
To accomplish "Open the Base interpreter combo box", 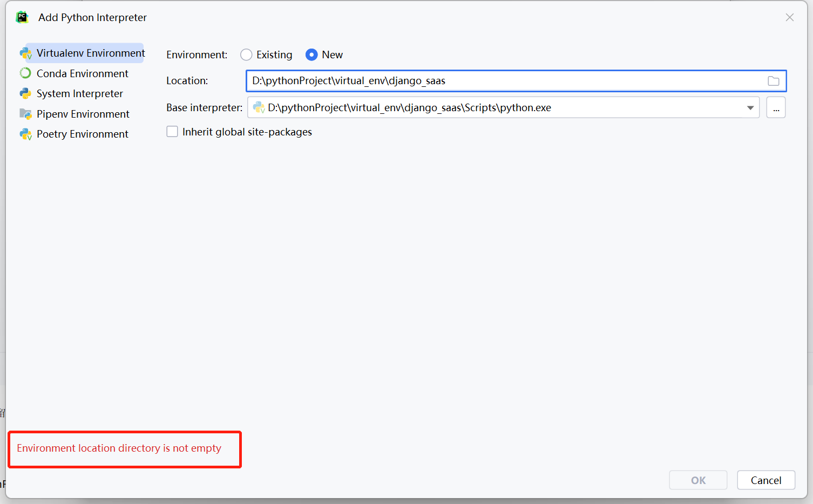I will (x=502, y=108).
